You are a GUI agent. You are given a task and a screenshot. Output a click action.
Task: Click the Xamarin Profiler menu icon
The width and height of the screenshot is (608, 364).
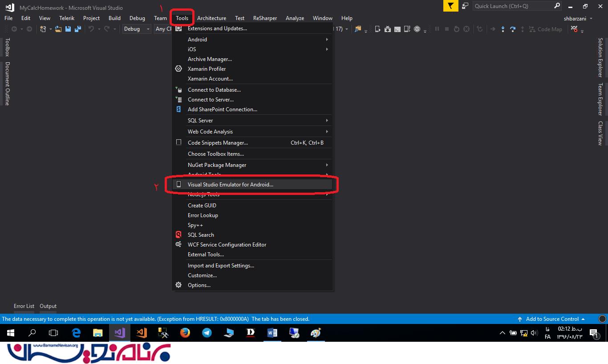point(178,69)
